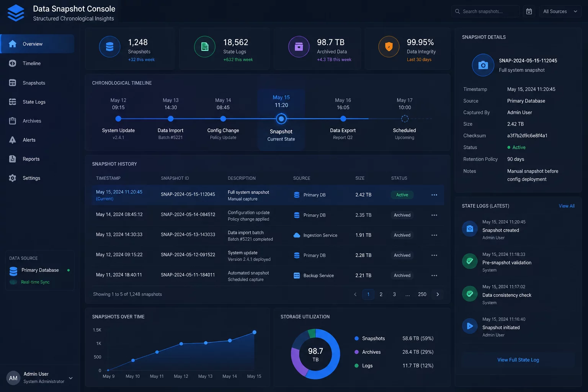Image resolution: width=588 pixels, height=392 pixels.
Task: Click the Snapshot initiated play icon
Action: (x=470, y=326)
